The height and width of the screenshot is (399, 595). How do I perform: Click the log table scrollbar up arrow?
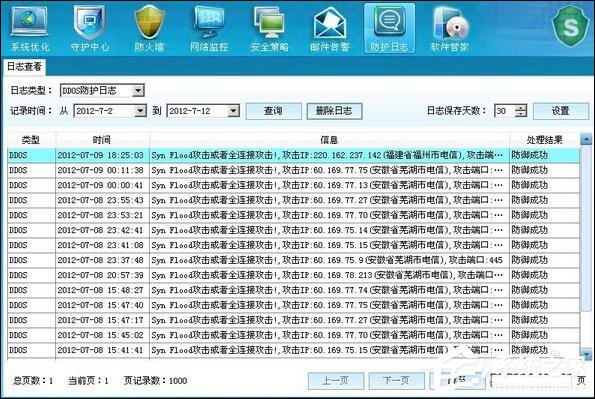(586, 140)
